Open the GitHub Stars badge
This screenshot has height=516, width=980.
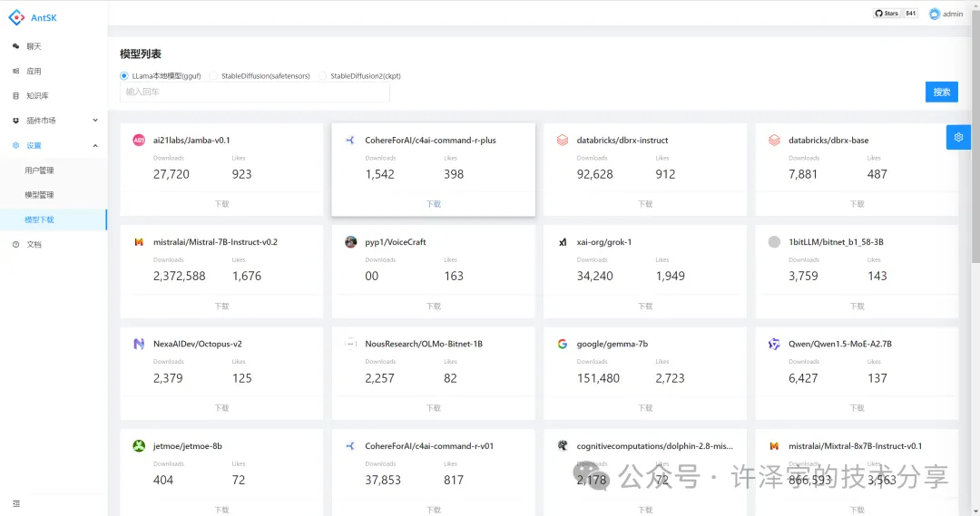(x=895, y=13)
